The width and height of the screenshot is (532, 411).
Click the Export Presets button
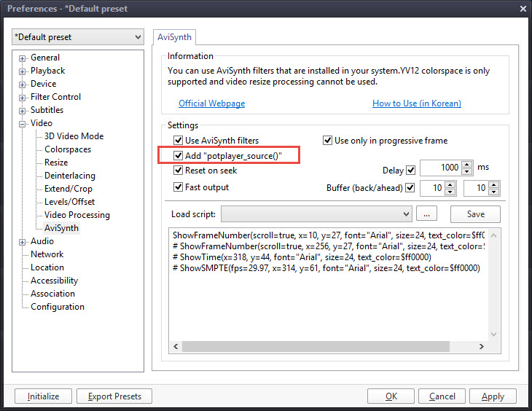click(114, 396)
